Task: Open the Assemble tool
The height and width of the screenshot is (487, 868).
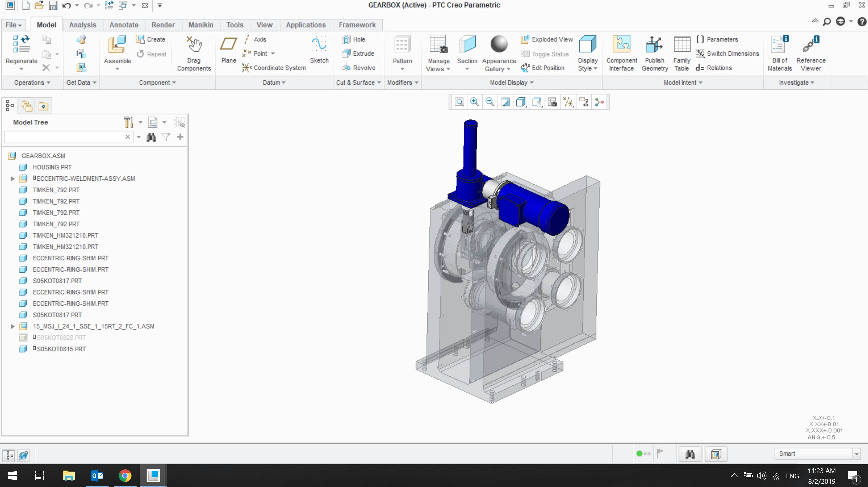Action: pyautogui.click(x=117, y=45)
